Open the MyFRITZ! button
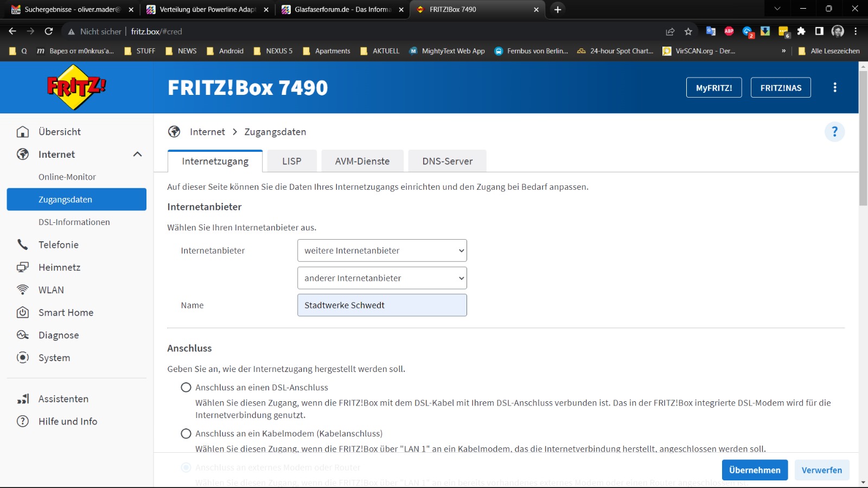Viewport: 868px width, 488px height. pos(714,88)
